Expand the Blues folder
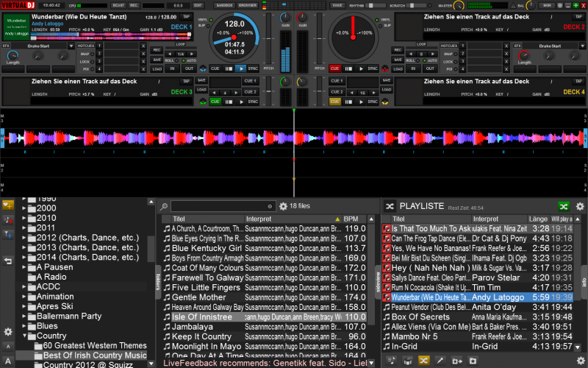588x368 pixels. pyautogui.click(x=24, y=326)
